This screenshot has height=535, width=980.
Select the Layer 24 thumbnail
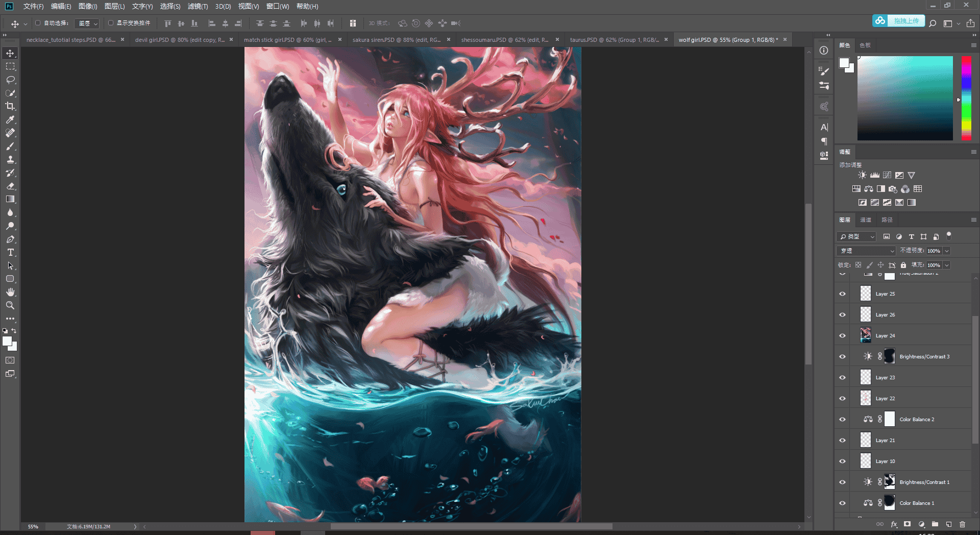point(866,335)
